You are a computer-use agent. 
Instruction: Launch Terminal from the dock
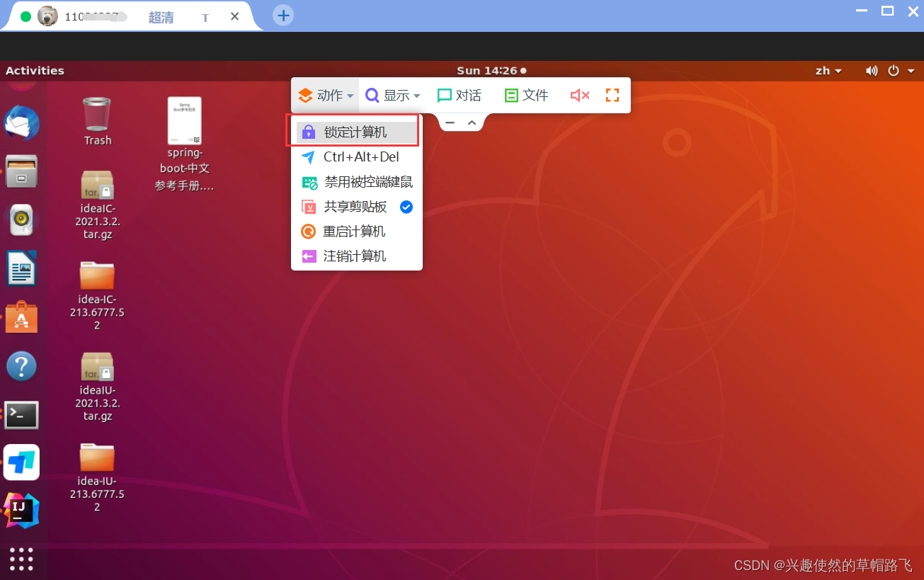(x=22, y=415)
